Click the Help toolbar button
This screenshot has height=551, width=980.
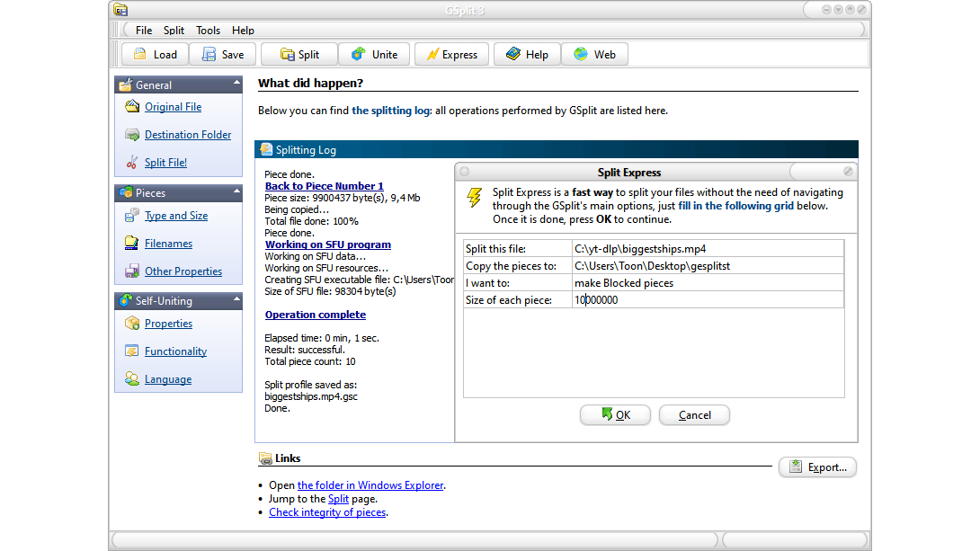point(527,54)
